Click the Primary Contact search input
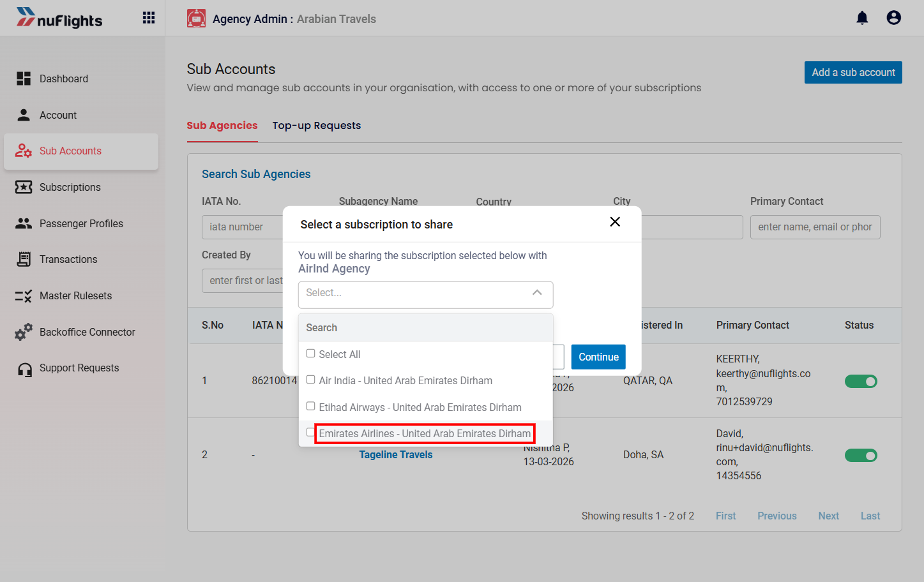The width and height of the screenshot is (924, 582). pyautogui.click(x=815, y=227)
